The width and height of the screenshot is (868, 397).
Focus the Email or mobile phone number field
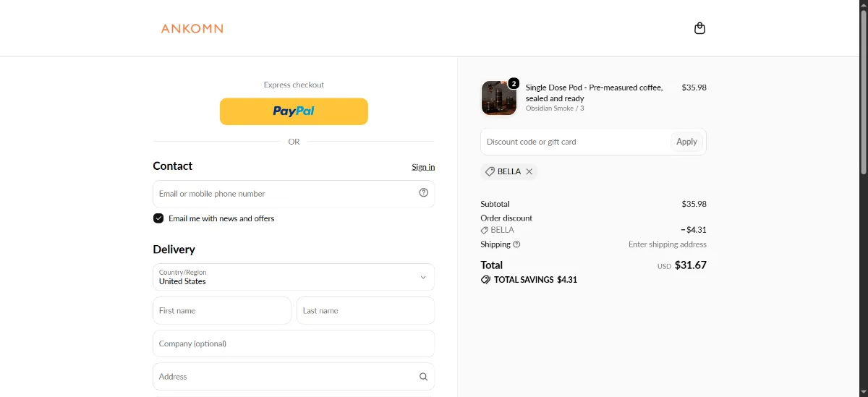294,194
